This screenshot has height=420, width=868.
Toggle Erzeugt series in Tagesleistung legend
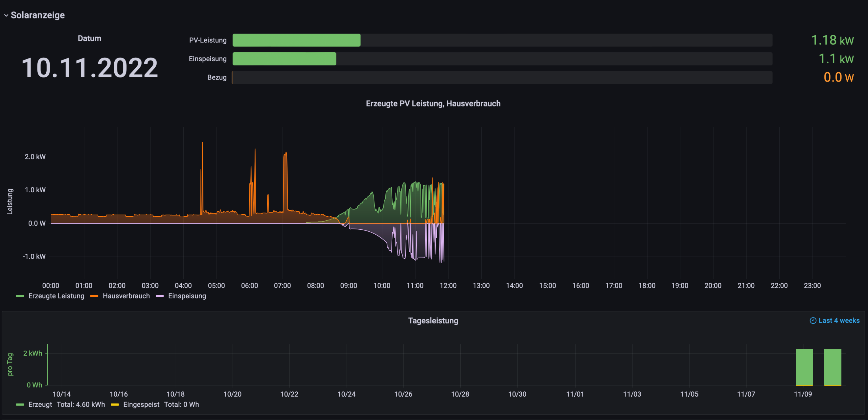tap(40, 404)
